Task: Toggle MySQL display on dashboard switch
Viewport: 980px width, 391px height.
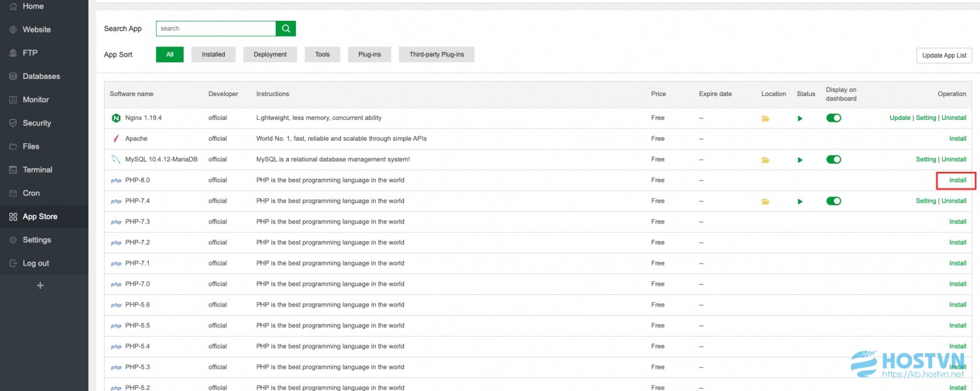Action: [834, 160]
